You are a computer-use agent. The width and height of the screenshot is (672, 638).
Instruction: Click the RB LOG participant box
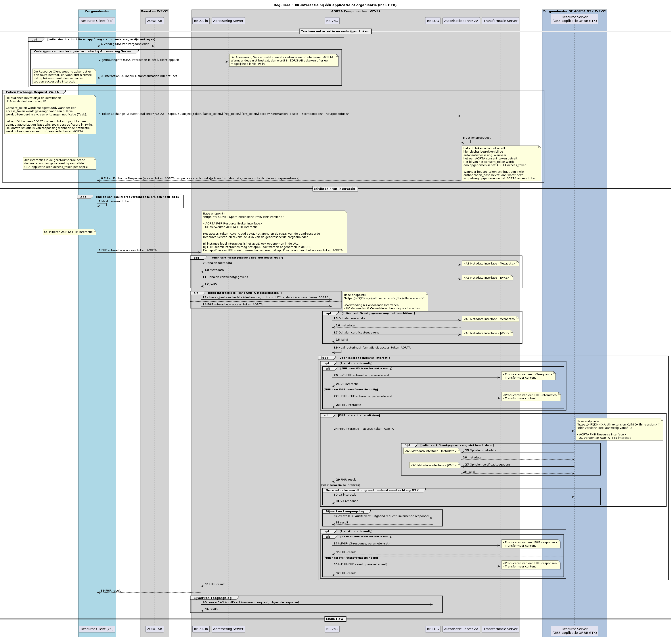tap(433, 21)
